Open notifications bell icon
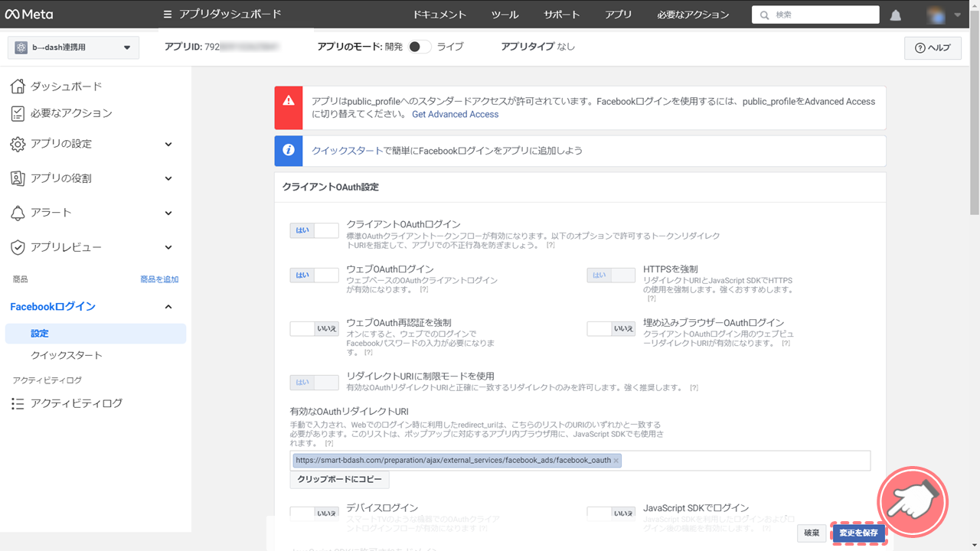980x551 pixels. pyautogui.click(x=896, y=15)
